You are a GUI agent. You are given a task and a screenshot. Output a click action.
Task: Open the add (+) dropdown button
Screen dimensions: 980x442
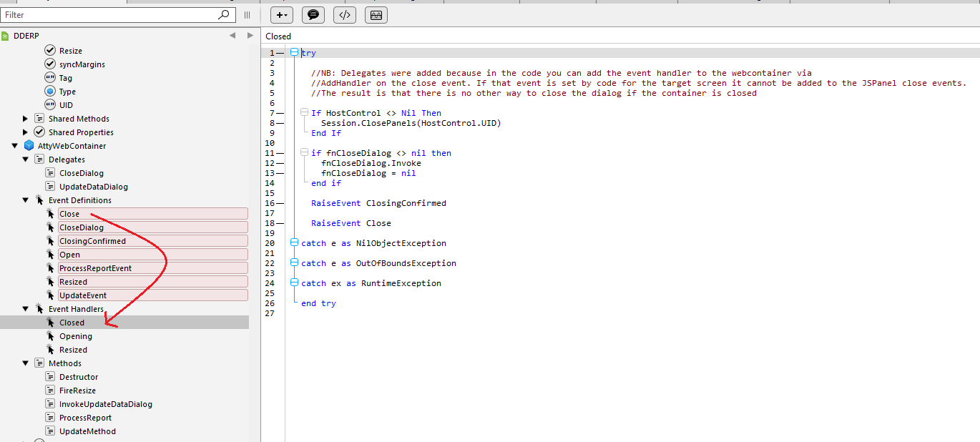tap(282, 14)
